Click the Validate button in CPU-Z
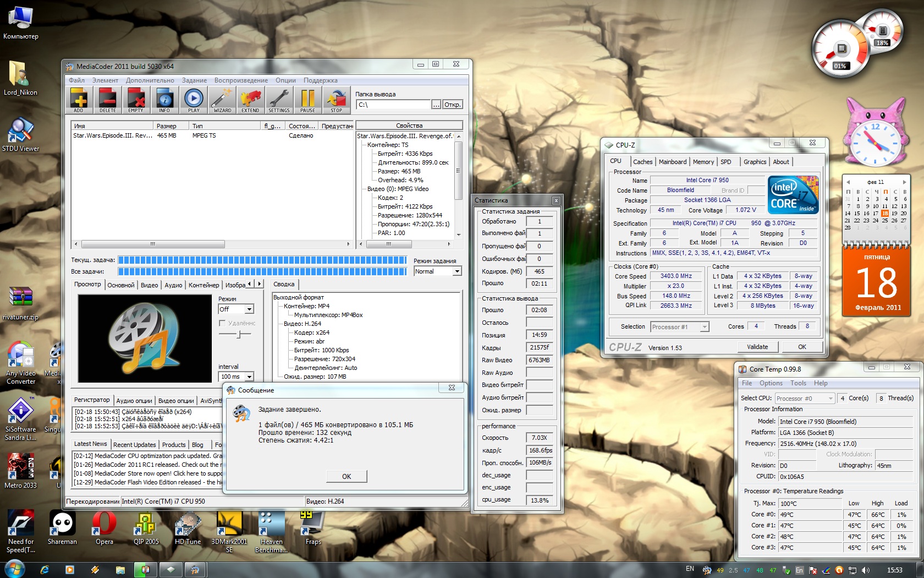Image resolution: width=924 pixels, height=578 pixels. tap(757, 347)
